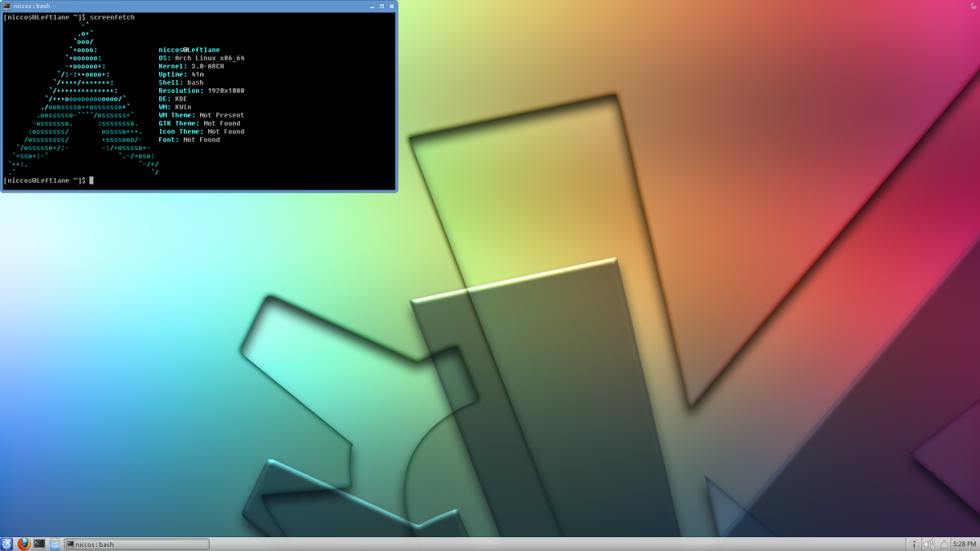Screen dimensions: 980x551
Task: Click the 'Resolution: 1920x1080' line
Action: click(202, 91)
